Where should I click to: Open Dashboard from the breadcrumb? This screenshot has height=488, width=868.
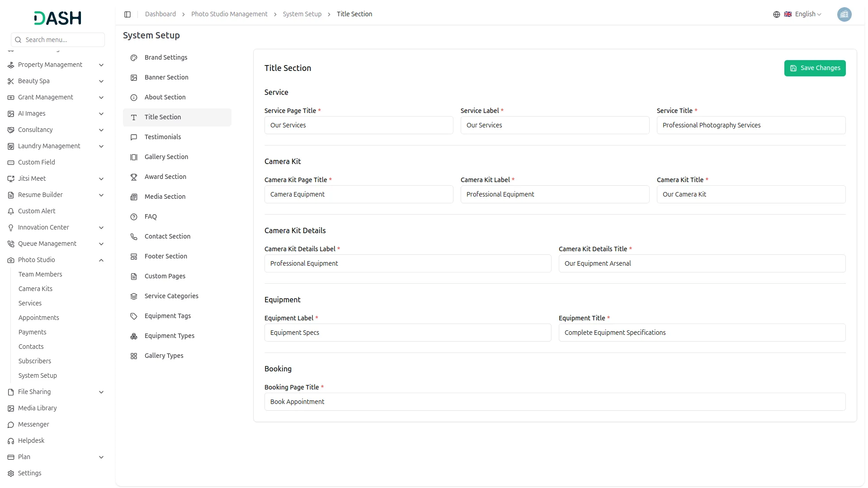pos(160,14)
